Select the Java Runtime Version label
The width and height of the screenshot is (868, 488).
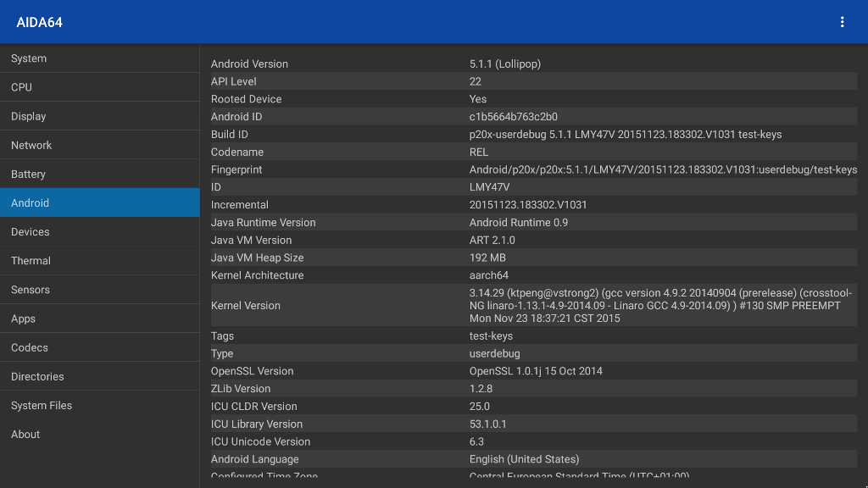pyautogui.click(x=263, y=223)
